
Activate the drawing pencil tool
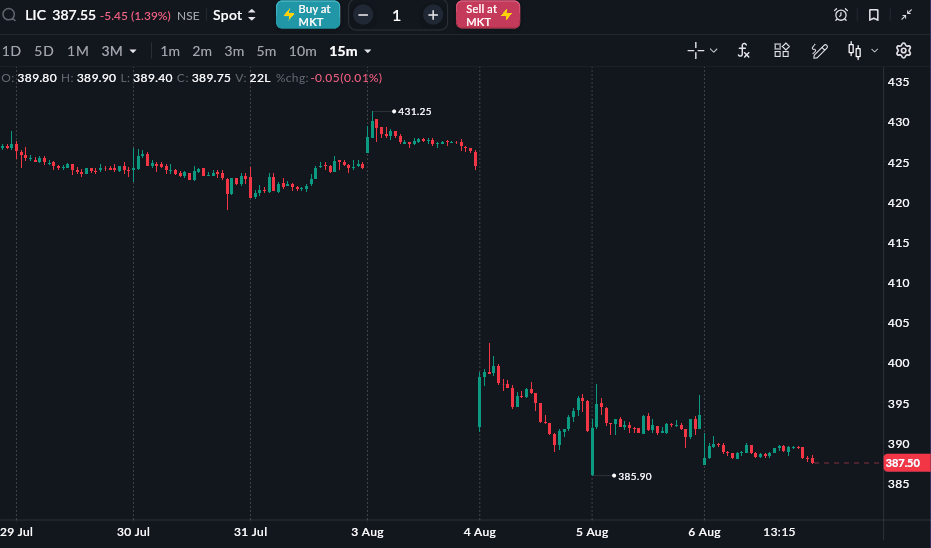[819, 51]
